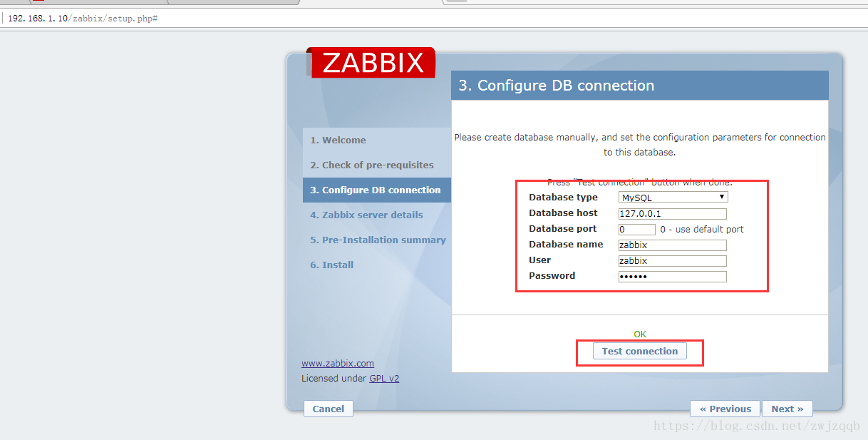Click the '0 - use default port' hint
Screen dimensions: 868x440
tap(702, 230)
